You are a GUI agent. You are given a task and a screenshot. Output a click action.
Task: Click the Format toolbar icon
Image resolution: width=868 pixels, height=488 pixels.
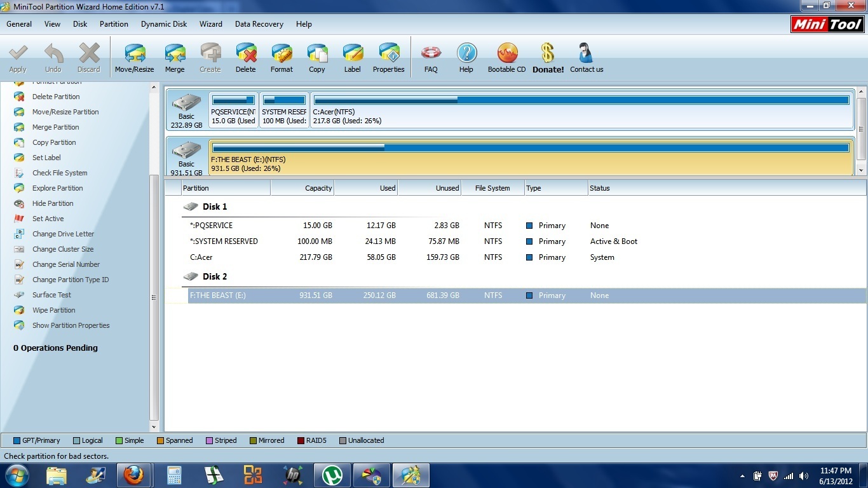point(281,58)
